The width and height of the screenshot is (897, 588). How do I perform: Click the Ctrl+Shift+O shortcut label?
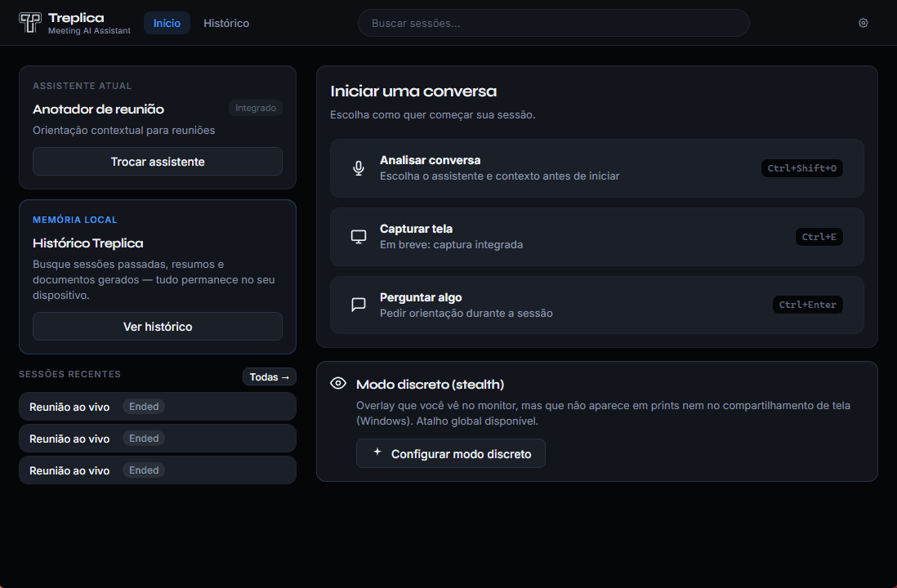pyautogui.click(x=801, y=168)
